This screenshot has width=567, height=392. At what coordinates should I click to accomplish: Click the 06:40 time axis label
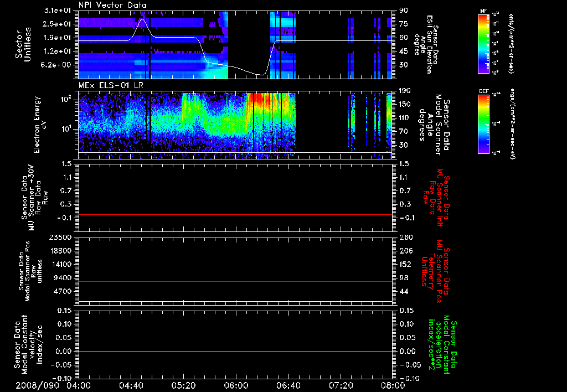[x=288, y=386]
